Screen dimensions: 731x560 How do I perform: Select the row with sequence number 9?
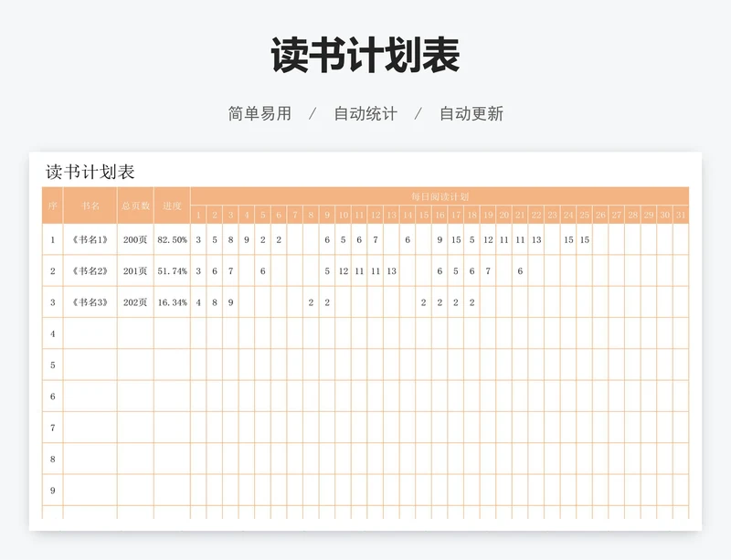pos(52,491)
